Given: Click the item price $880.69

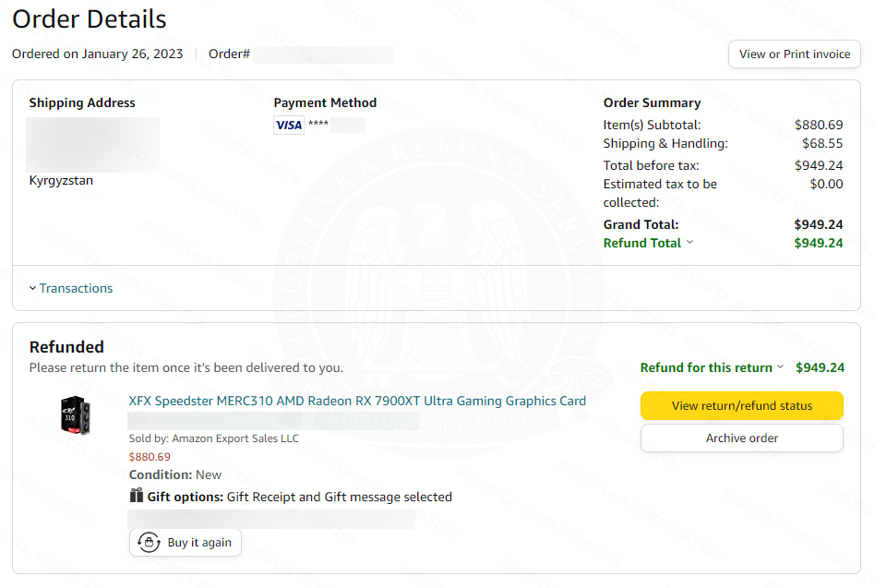Looking at the screenshot, I should point(150,457).
